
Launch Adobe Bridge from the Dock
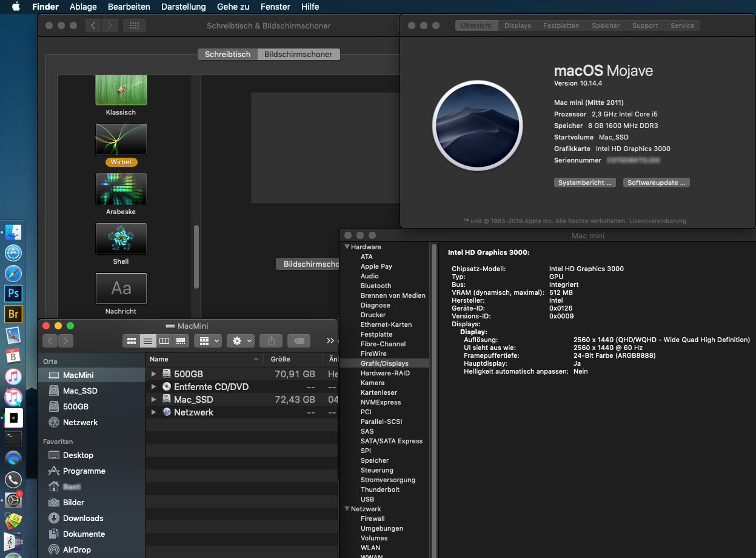tap(13, 314)
